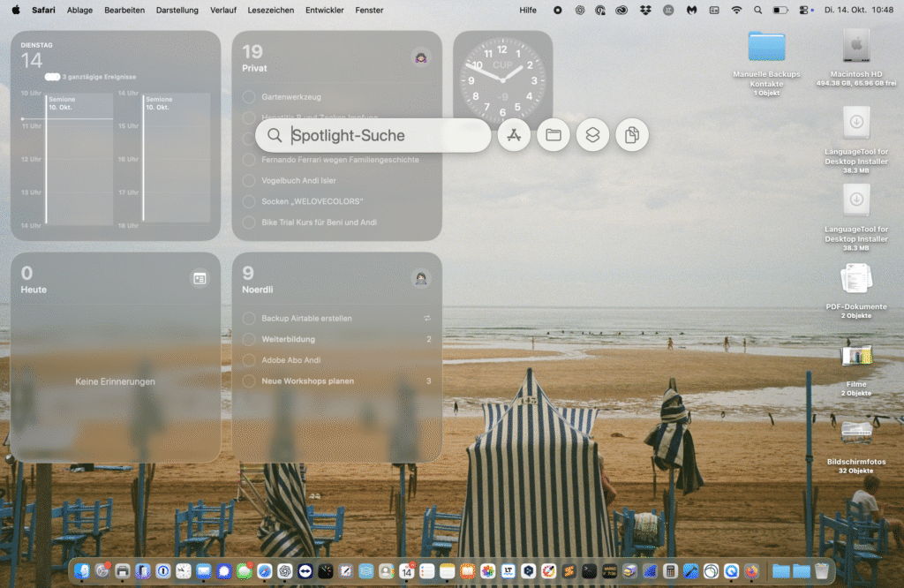Image resolution: width=904 pixels, height=588 pixels.
Task: Open the Apple menu
Action: [x=15, y=11]
